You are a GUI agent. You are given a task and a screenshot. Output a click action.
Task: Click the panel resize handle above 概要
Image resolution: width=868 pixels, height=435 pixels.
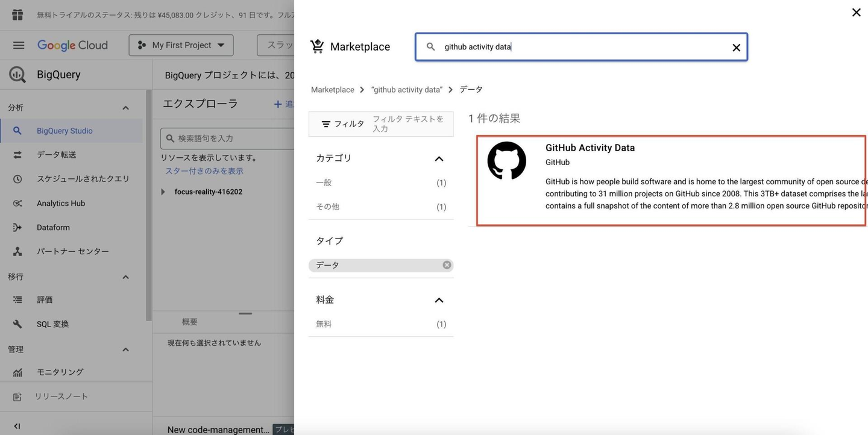(x=245, y=313)
